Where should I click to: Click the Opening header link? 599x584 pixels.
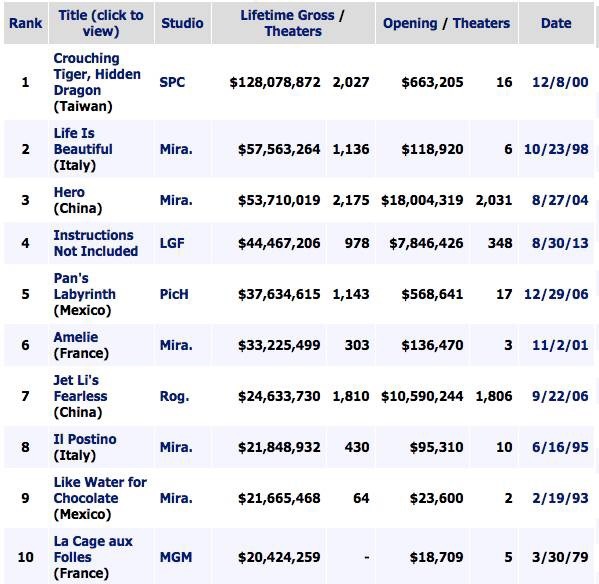(x=410, y=23)
